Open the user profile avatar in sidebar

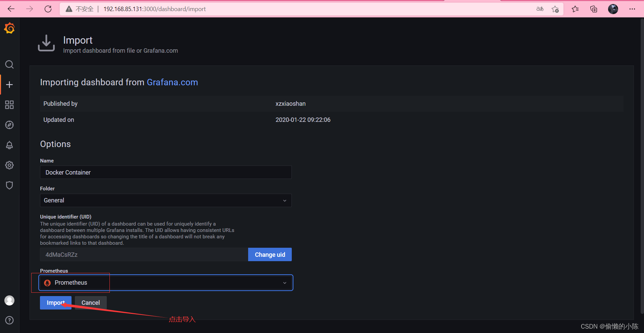(9, 300)
